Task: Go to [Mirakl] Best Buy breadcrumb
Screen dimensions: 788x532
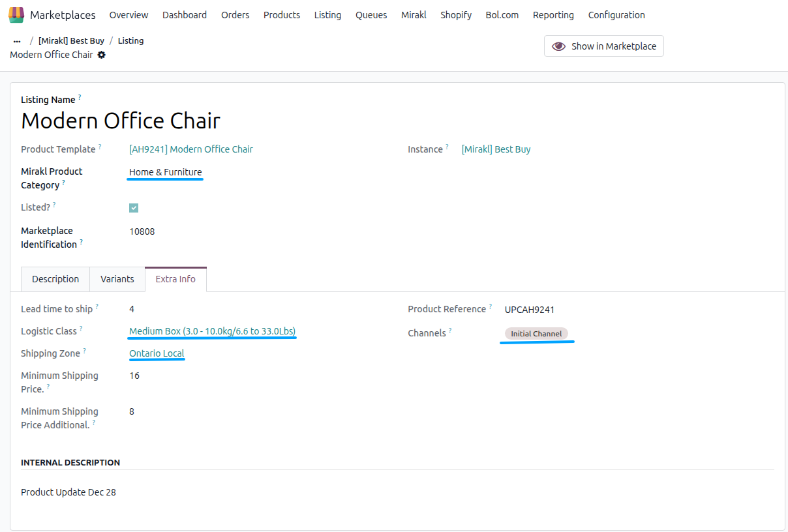Action: pyautogui.click(x=71, y=40)
